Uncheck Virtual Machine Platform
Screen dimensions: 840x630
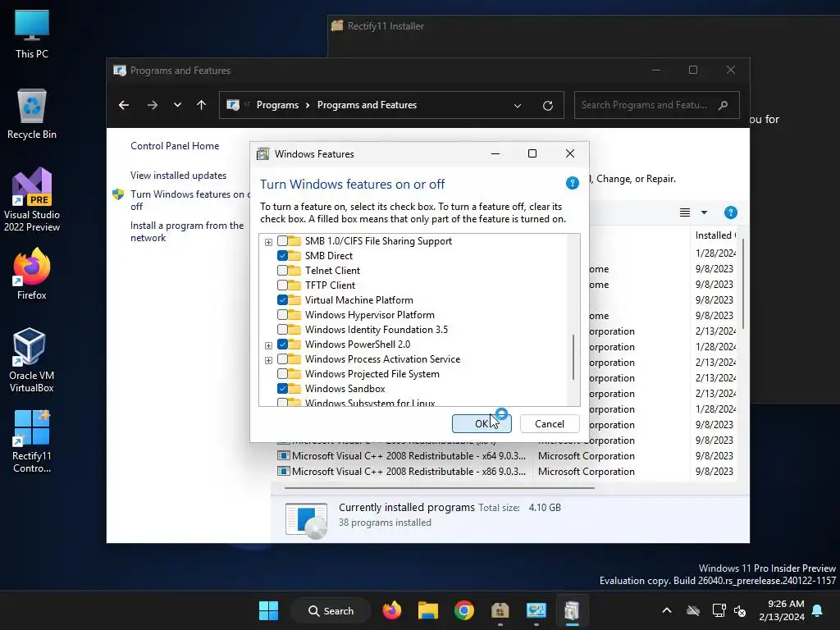click(x=282, y=300)
